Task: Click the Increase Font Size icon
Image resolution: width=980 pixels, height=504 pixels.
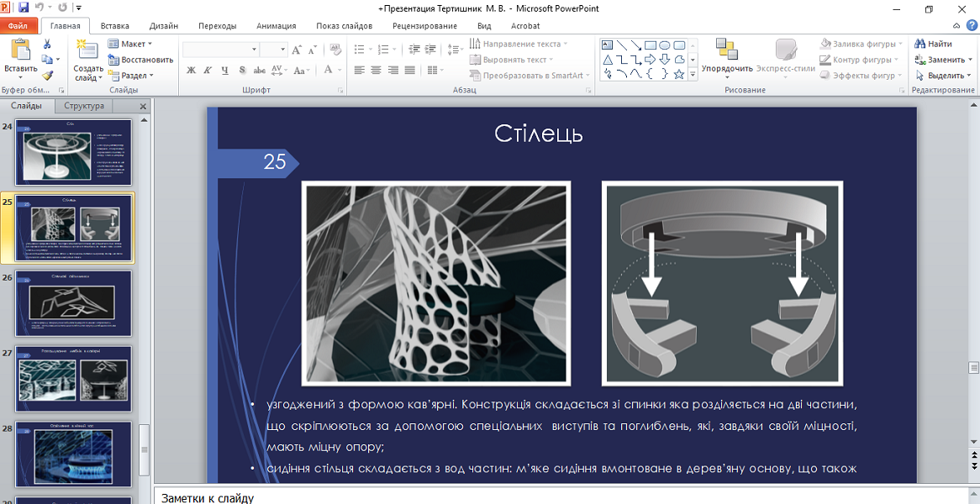Action: coord(298,50)
